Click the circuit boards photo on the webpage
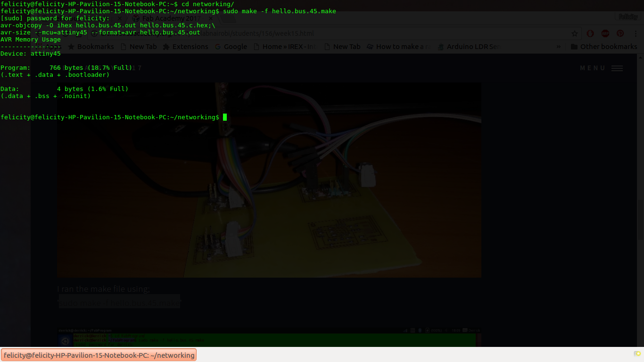The width and height of the screenshot is (644, 362). coord(269,180)
